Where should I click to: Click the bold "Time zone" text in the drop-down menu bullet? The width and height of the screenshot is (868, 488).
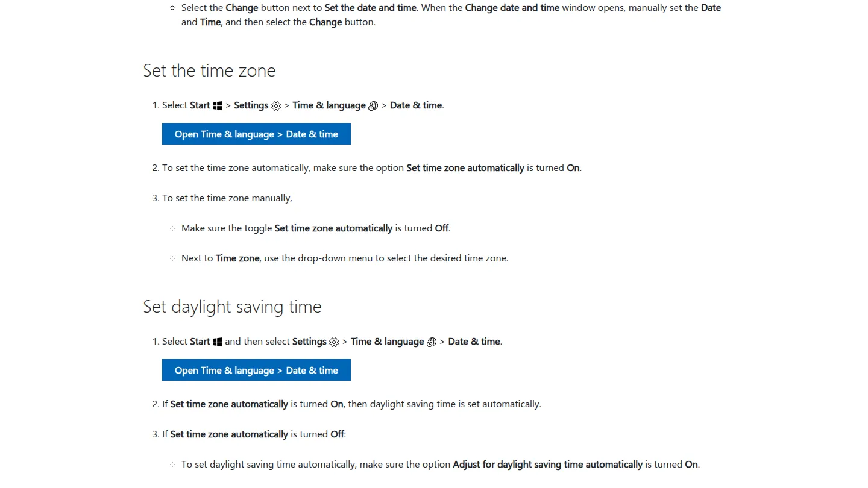(237, 258)
